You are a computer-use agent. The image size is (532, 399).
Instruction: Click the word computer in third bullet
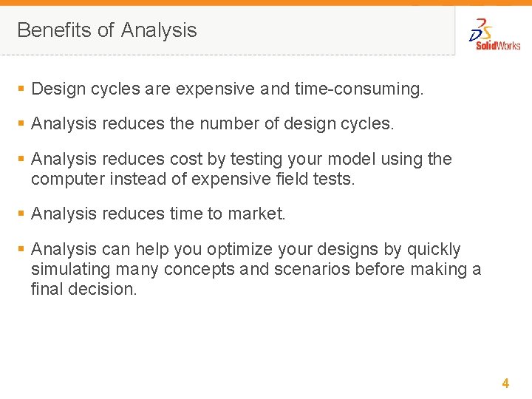coord(71,179)
